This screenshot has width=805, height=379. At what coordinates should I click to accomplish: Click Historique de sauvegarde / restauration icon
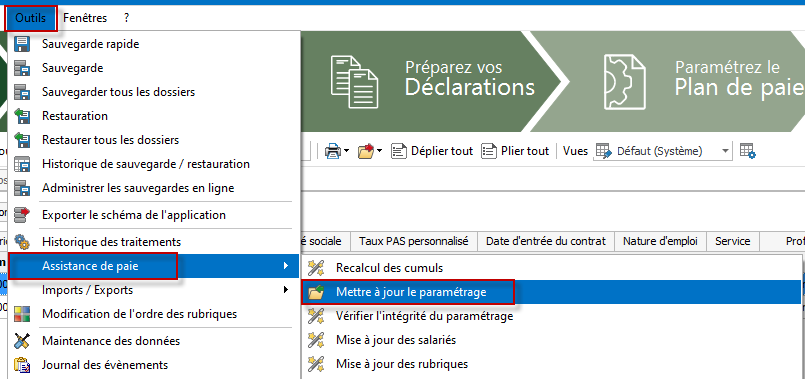22,164
